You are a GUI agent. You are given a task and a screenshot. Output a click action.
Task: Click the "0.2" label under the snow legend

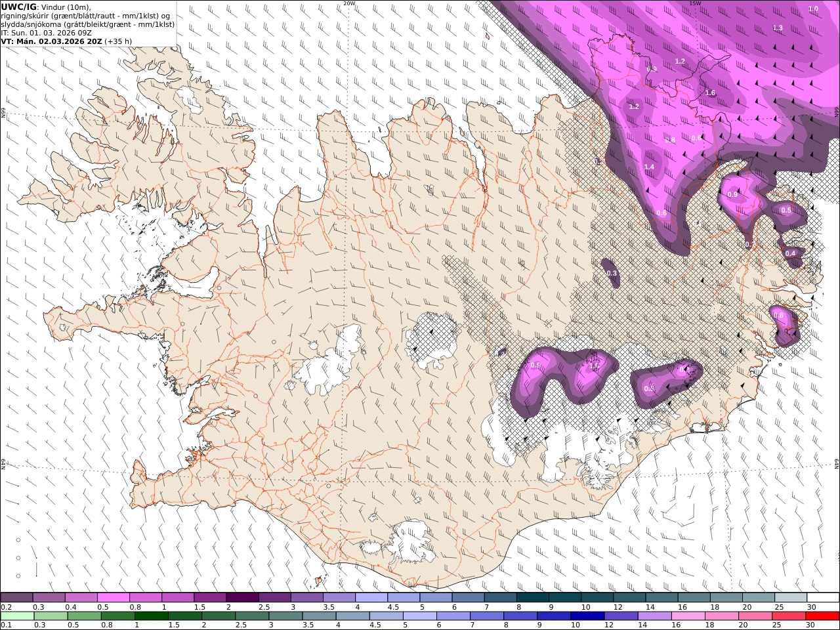(6, 607)
